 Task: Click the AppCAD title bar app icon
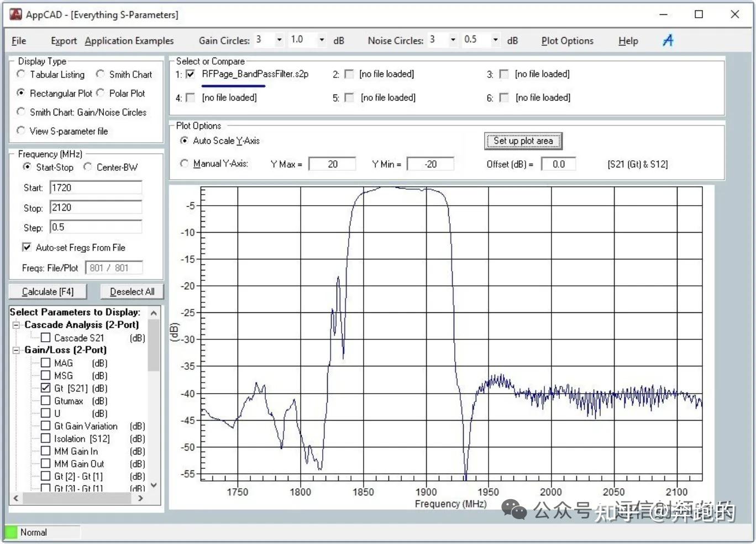coord(16,14)
